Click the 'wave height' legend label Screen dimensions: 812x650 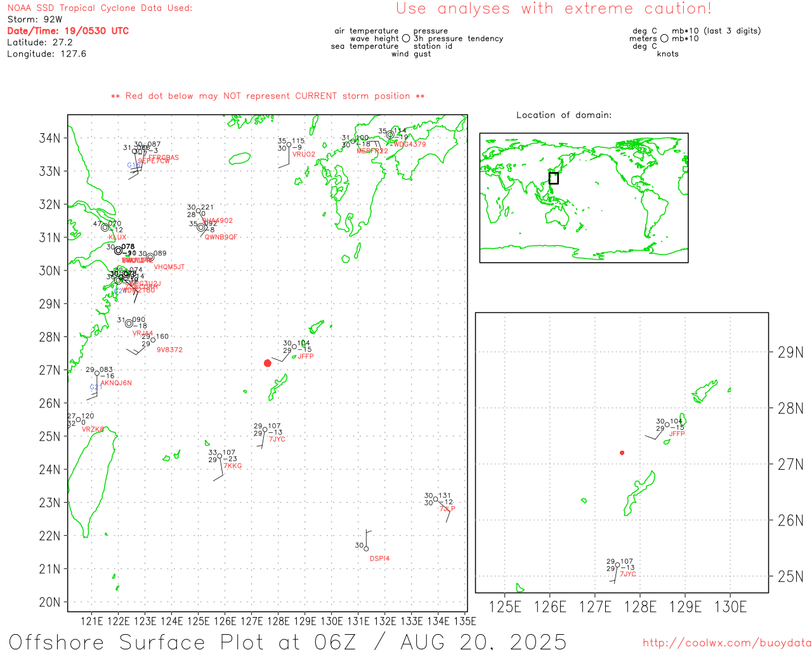[x=375, y=39]
